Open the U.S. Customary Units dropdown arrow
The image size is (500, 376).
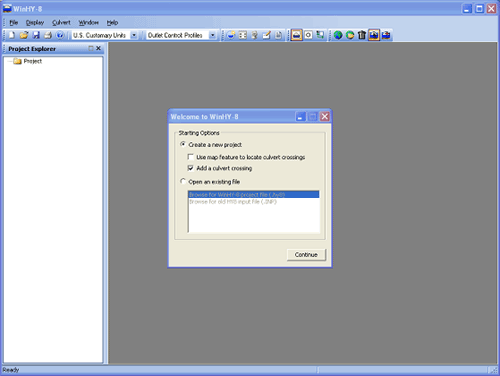134,35
